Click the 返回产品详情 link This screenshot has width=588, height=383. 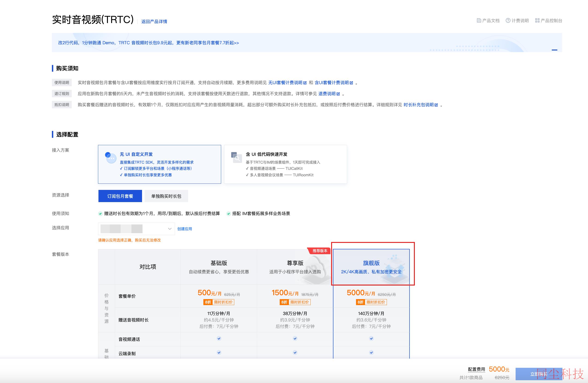(x=154, y=21)
